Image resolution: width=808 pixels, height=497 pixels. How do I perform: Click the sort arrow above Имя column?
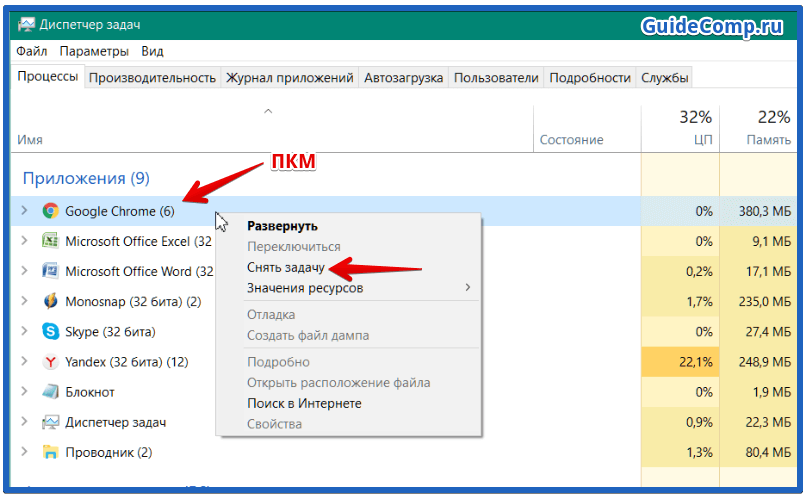point(268,111)
